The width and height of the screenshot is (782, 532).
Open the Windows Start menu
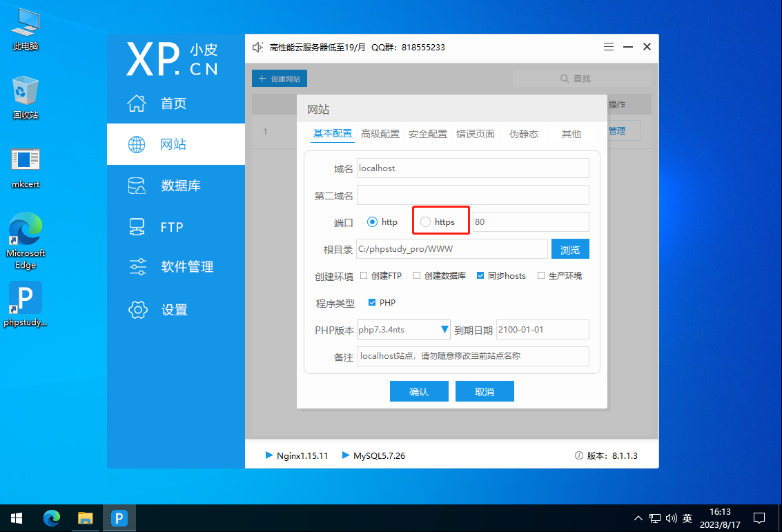(17, 518)
